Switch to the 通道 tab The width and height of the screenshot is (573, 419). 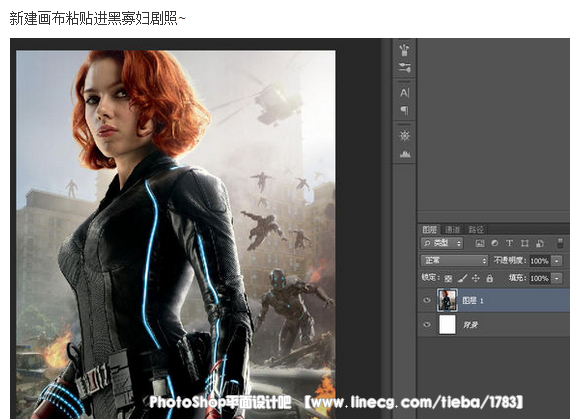[452, 230]
